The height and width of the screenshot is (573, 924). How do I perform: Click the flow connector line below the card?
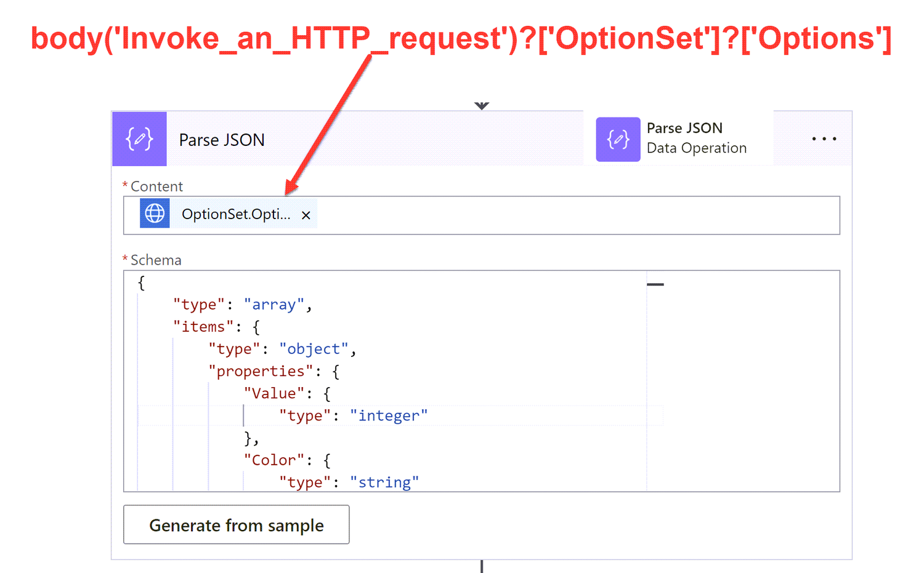481,565
